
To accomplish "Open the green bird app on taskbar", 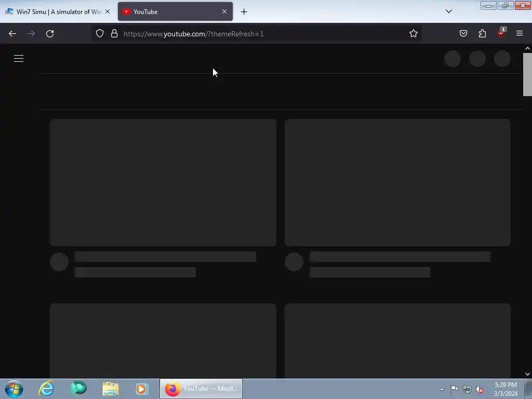I will 79,389.
